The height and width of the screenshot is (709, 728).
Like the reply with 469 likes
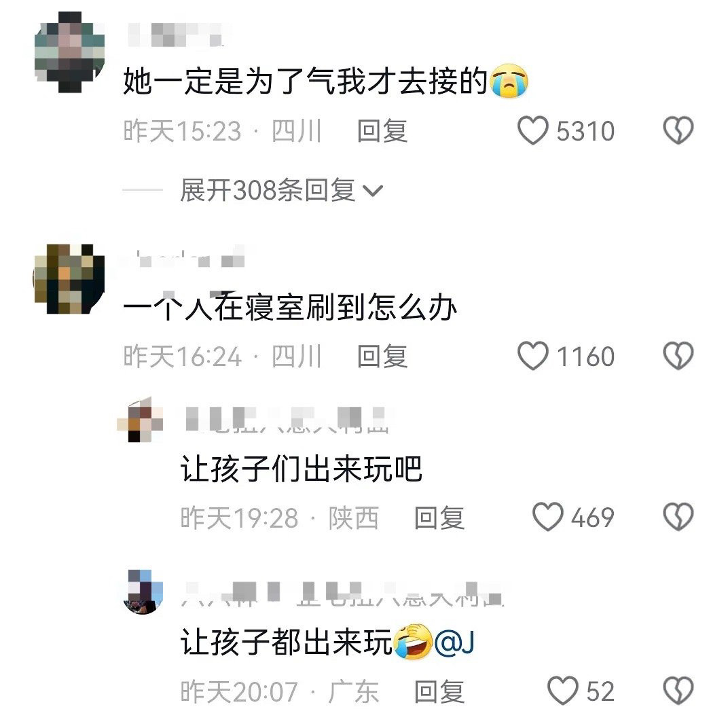(x=548, y=517)
